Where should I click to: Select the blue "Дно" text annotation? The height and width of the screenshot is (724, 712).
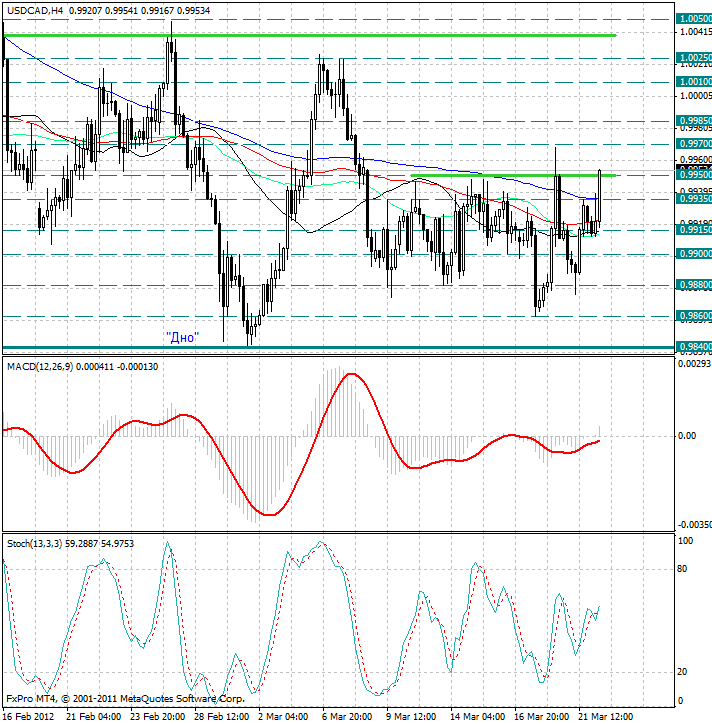tap(182, 338)
